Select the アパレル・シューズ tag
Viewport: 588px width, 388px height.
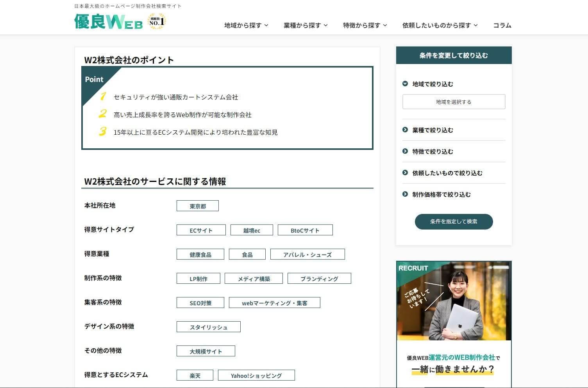pos(307,254)
